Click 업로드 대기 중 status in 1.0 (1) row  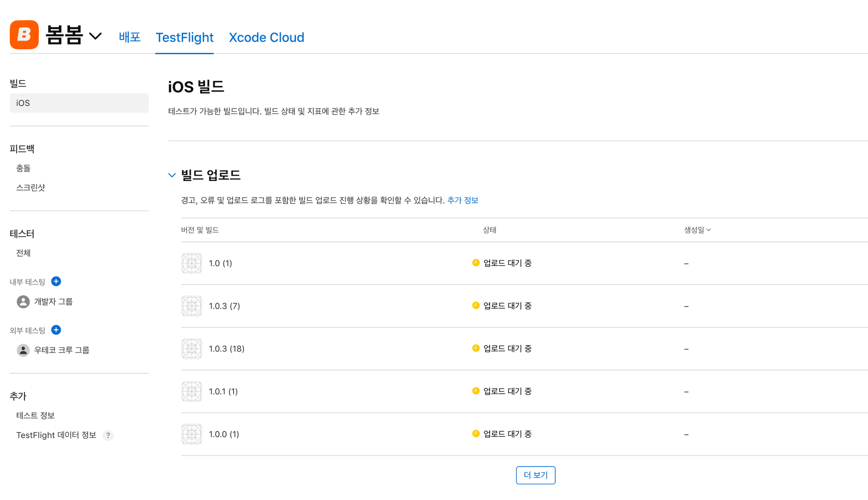(507, 263)
